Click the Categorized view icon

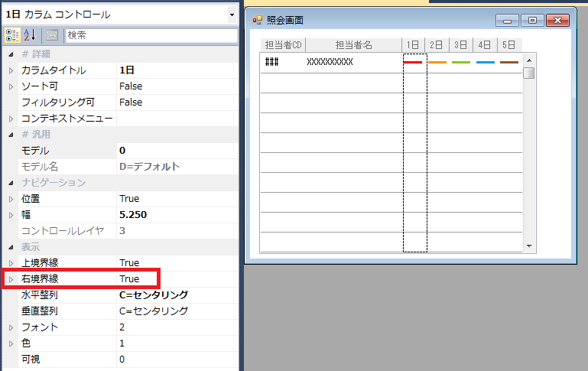pyautogui.click(x=12, y=35)
